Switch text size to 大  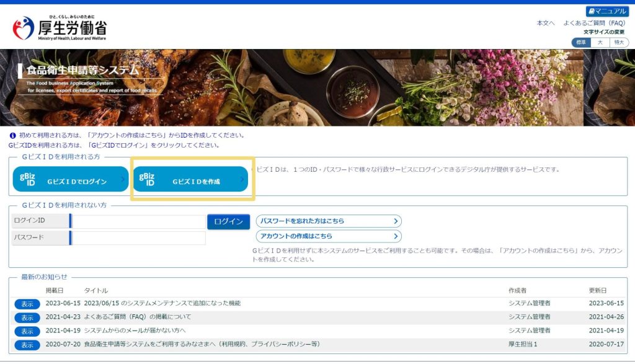tap(600, 42)
